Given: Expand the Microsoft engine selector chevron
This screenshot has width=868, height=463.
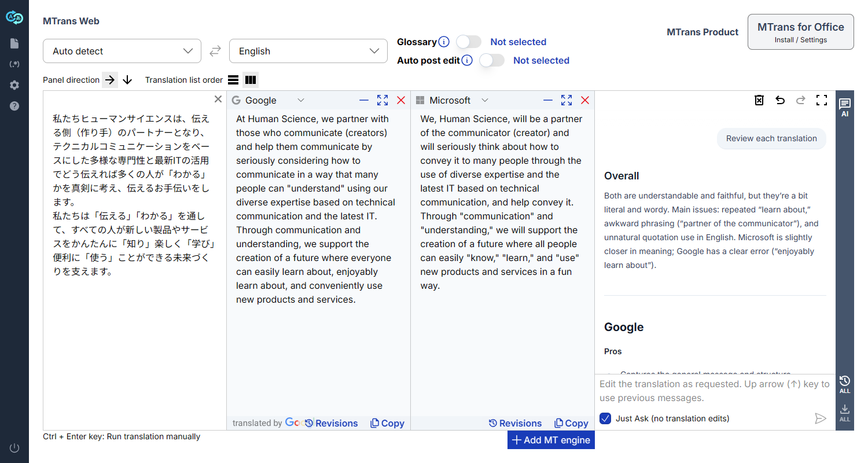Looking at the screenshot, I should [x=485, y=100].
